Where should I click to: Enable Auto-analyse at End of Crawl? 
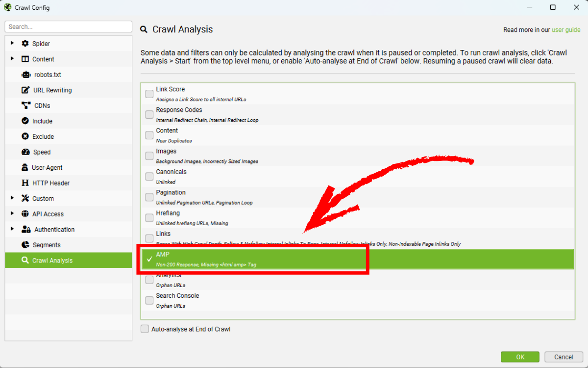pos(145,329)
